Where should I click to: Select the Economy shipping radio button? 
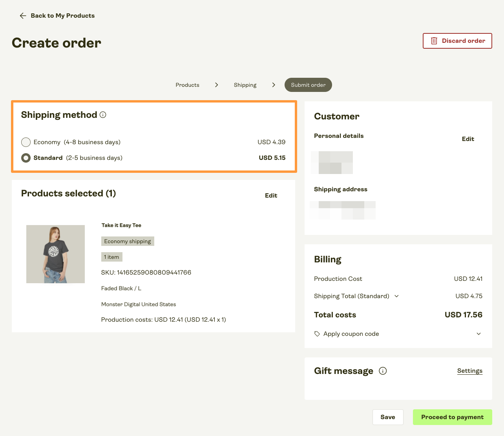click(26, 142)
